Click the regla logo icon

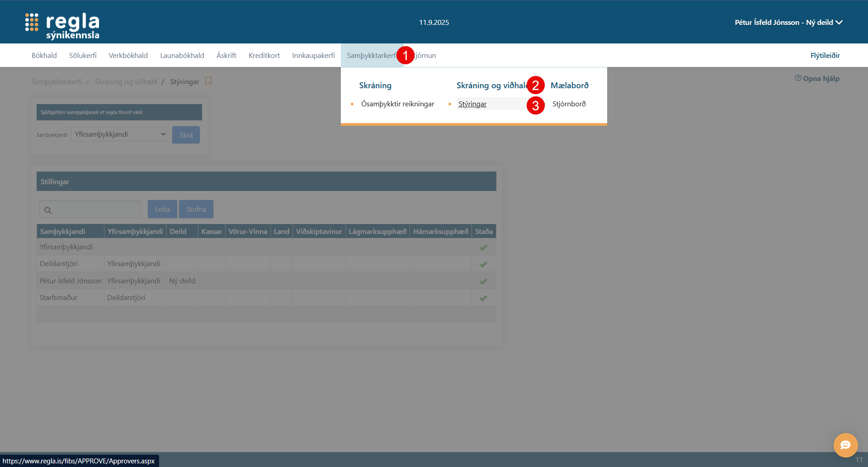click(32, 22)
